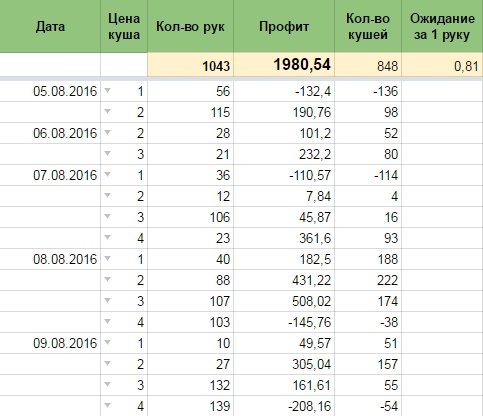
Task: Select profit cell -110,57
Action: [x=284, y=175]
